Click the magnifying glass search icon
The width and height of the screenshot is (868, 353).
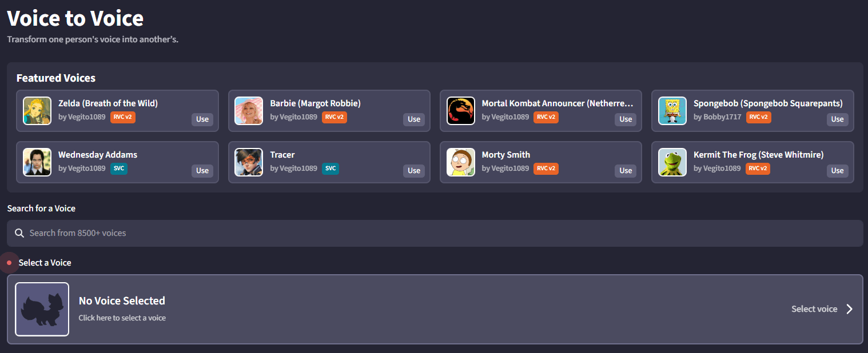click(19, 233)
